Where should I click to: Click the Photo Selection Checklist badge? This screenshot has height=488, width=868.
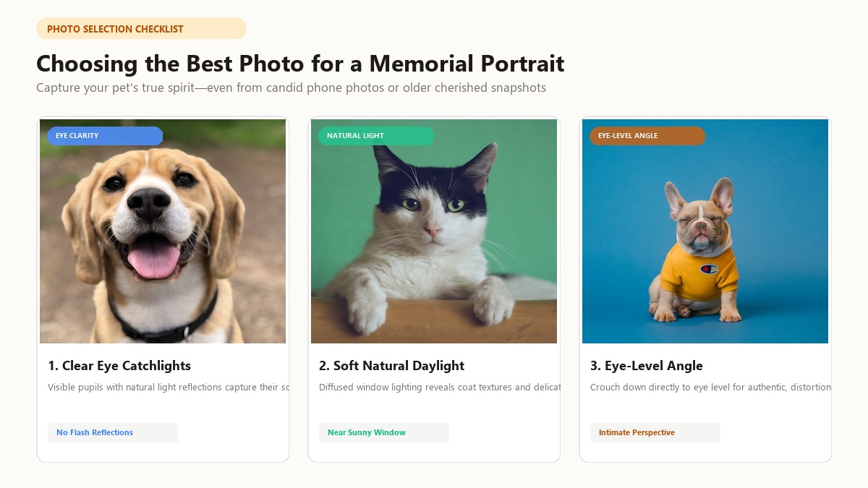[x=141, y=29]
